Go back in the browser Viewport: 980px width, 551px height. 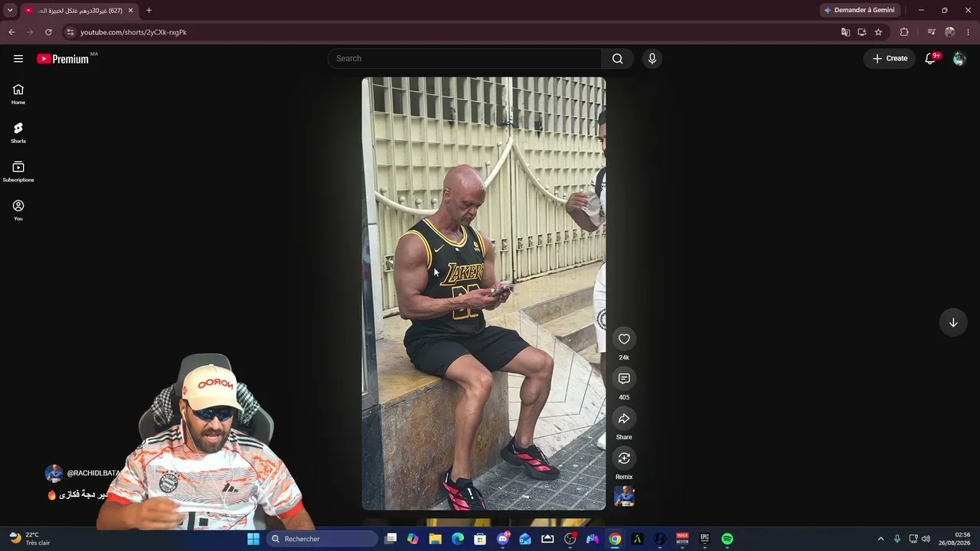(11, 32)
